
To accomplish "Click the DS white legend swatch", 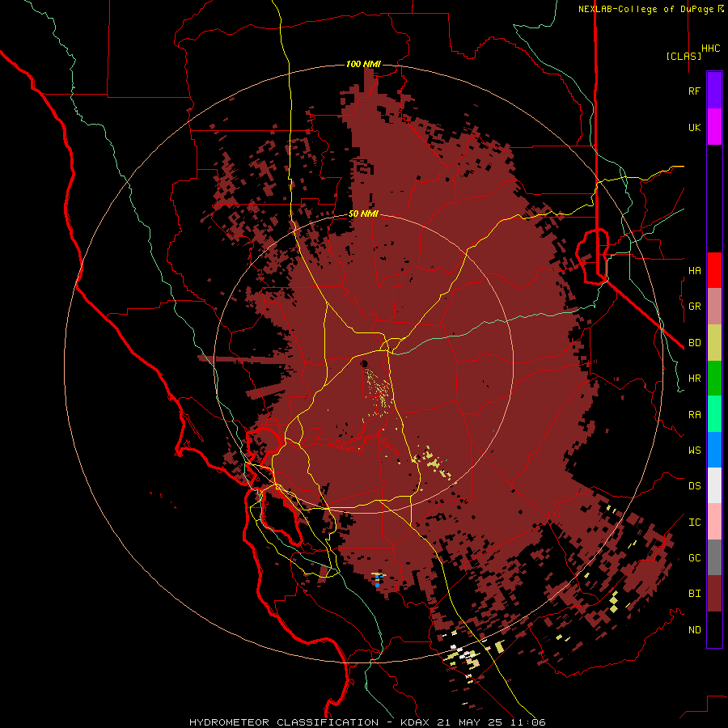I will point(714,485).
